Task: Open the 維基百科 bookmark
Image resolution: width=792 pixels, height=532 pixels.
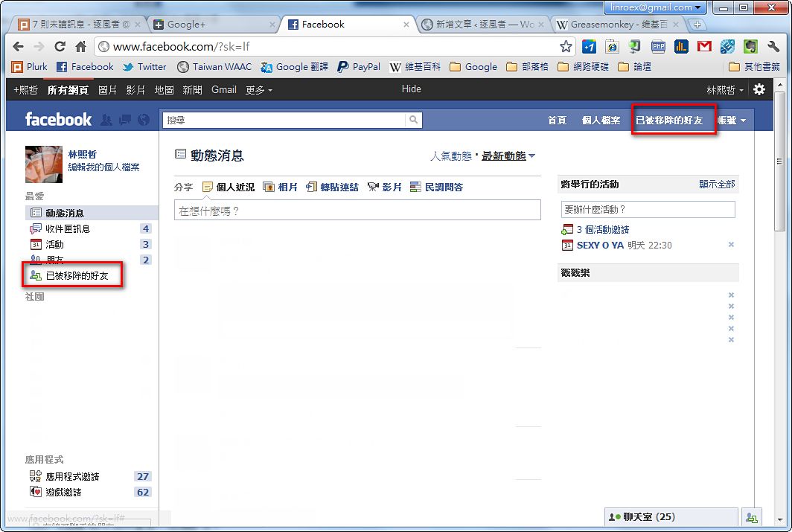Action: click(x=415, y=67)
